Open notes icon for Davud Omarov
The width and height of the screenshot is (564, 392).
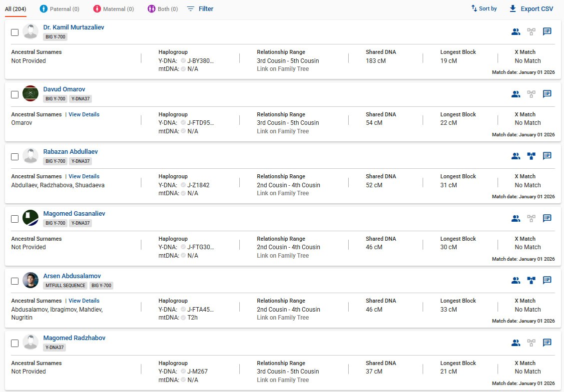pos(547,94)
